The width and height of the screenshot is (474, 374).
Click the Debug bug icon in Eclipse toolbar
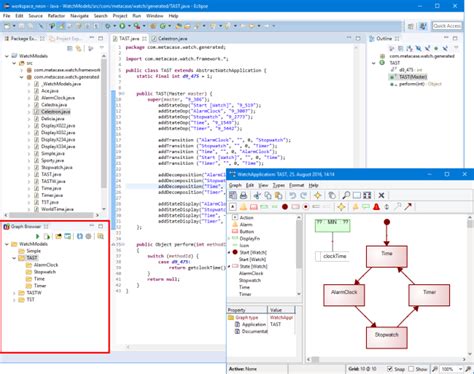(108, 26)
